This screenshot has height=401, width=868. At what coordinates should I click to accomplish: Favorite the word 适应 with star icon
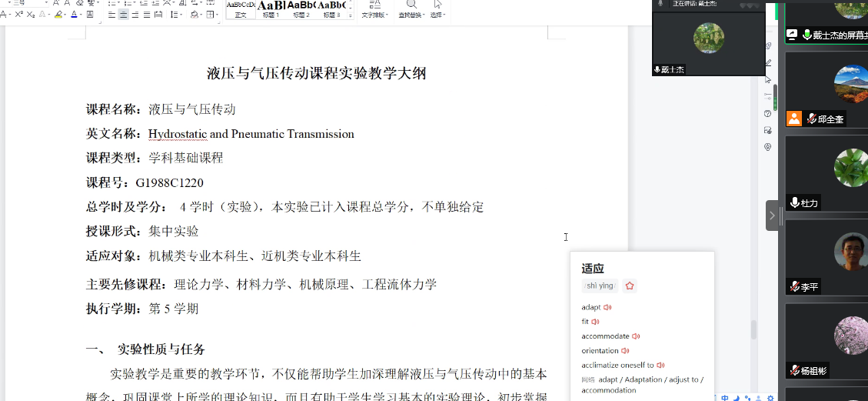click(630, 286)
